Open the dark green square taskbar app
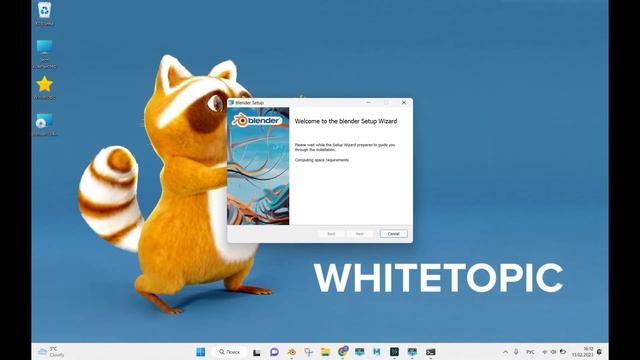640x360 pixels. click(x=394, y=352)
